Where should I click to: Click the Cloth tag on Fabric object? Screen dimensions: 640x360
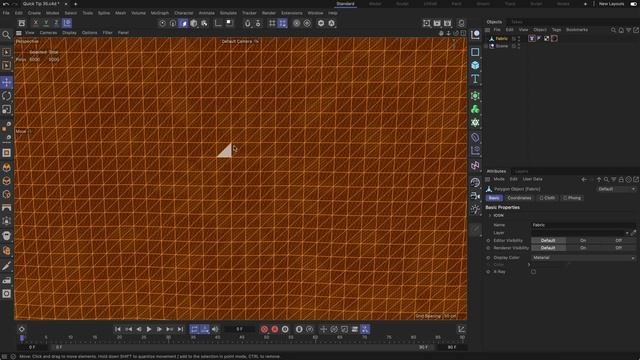point(532,38)
